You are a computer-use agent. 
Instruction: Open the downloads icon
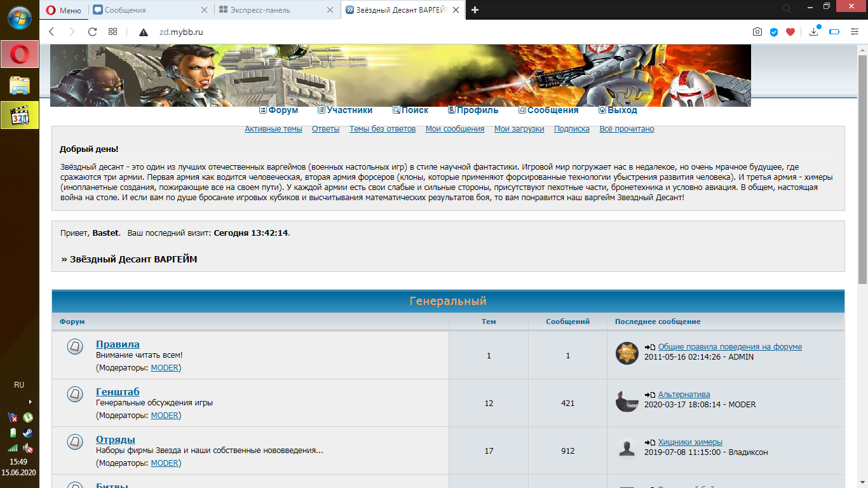[815, 31]
